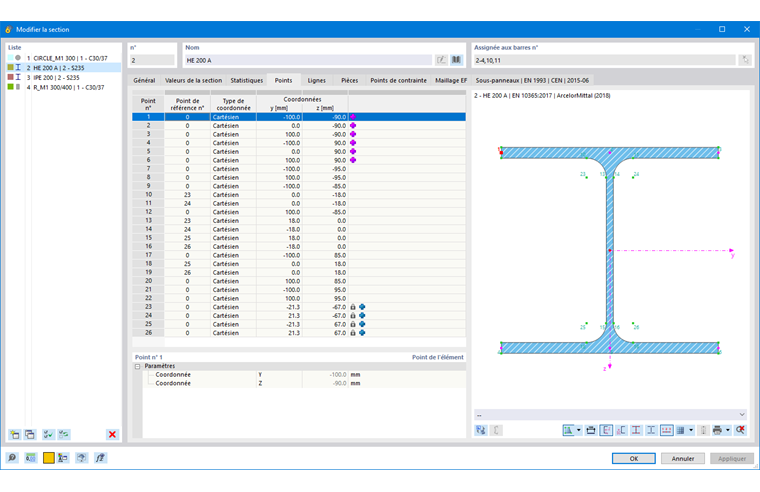Click the red X delete section icon

112,434
